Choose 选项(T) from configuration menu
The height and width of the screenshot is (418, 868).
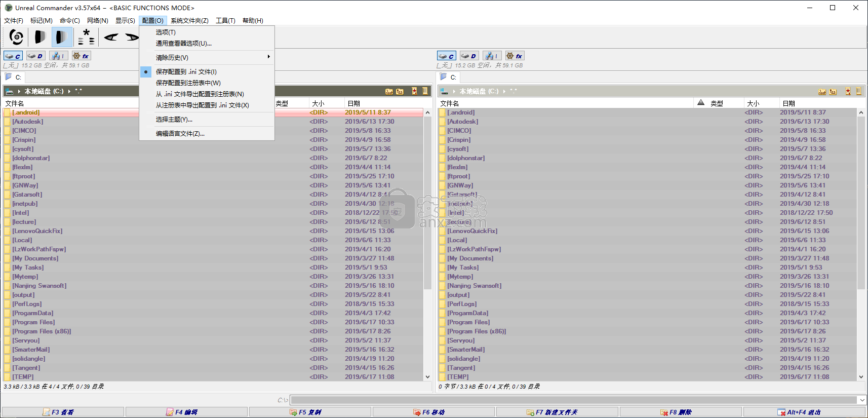207,32
